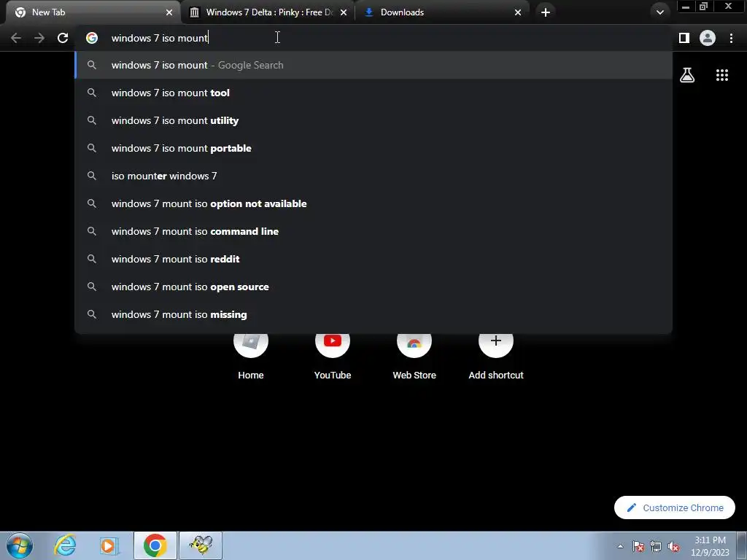Open the side panel icon in toolbar
The width and height of the screenshot is (747, 560).
(684, 38)
